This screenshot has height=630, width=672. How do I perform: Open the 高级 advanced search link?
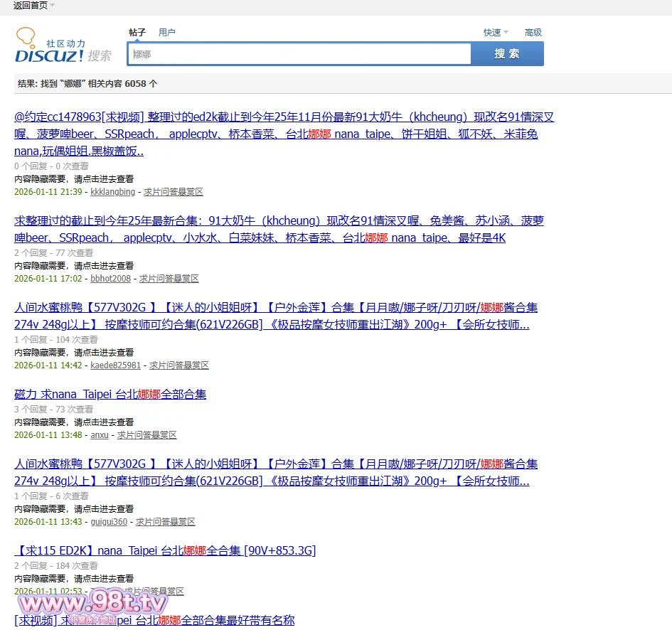pyautogui.click(x=533, y=32)
